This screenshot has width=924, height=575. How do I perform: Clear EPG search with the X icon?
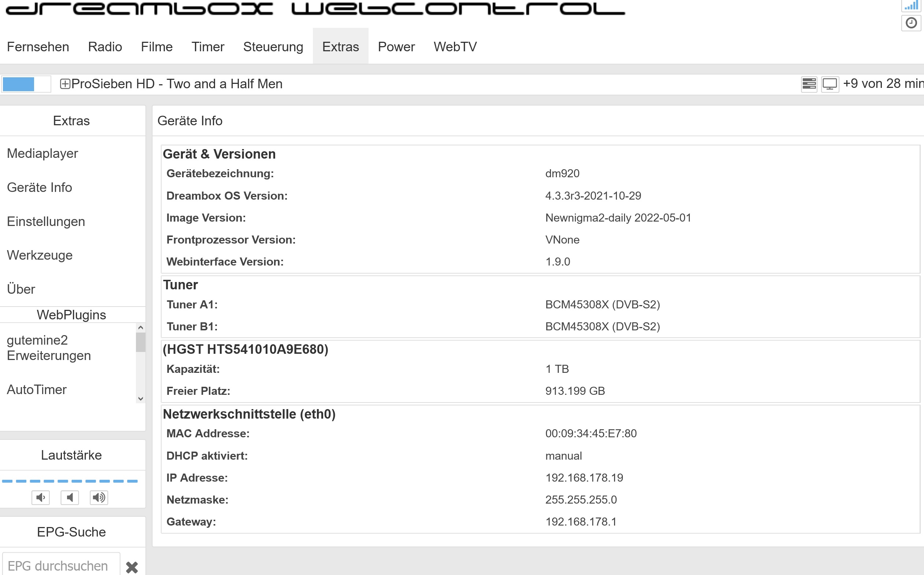[x=132, y=567]
